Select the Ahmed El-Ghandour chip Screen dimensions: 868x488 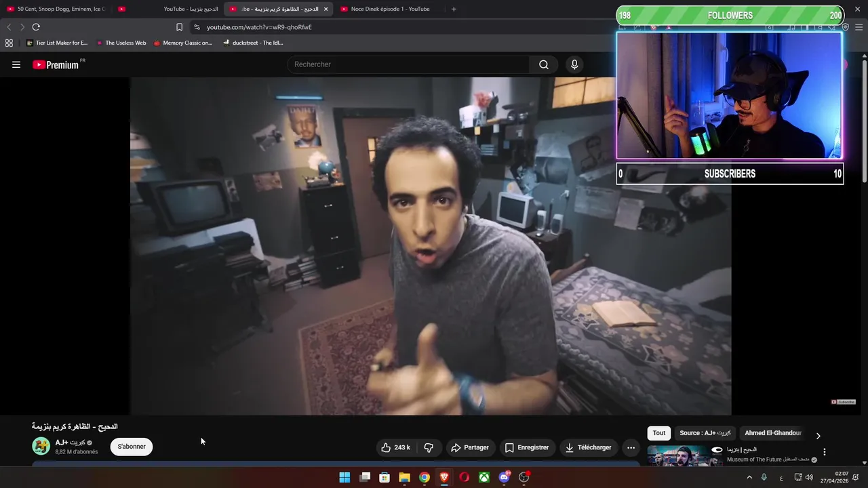773,433
